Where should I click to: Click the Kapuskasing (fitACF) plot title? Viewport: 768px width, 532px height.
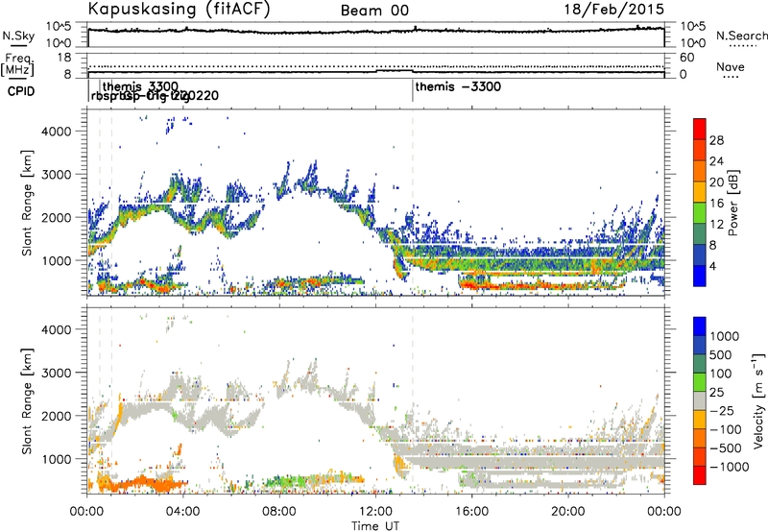[179, 9]
